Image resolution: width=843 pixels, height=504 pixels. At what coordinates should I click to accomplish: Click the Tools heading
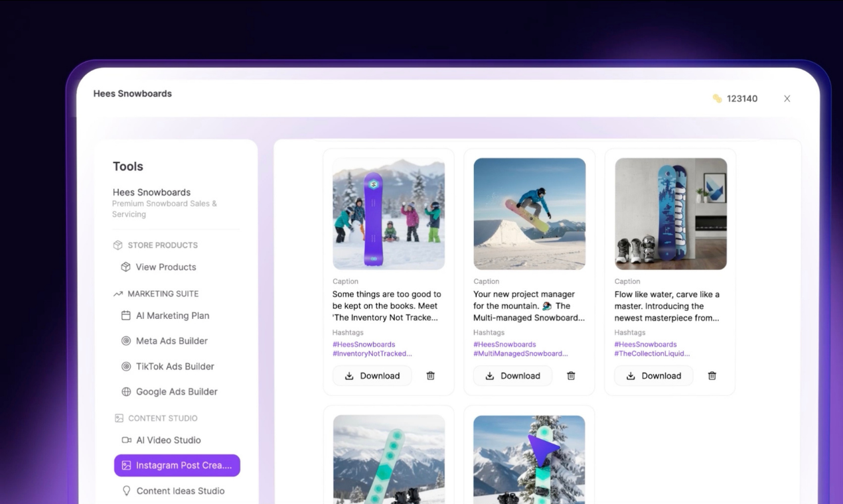pyautogui.click(x=128, y=166)
